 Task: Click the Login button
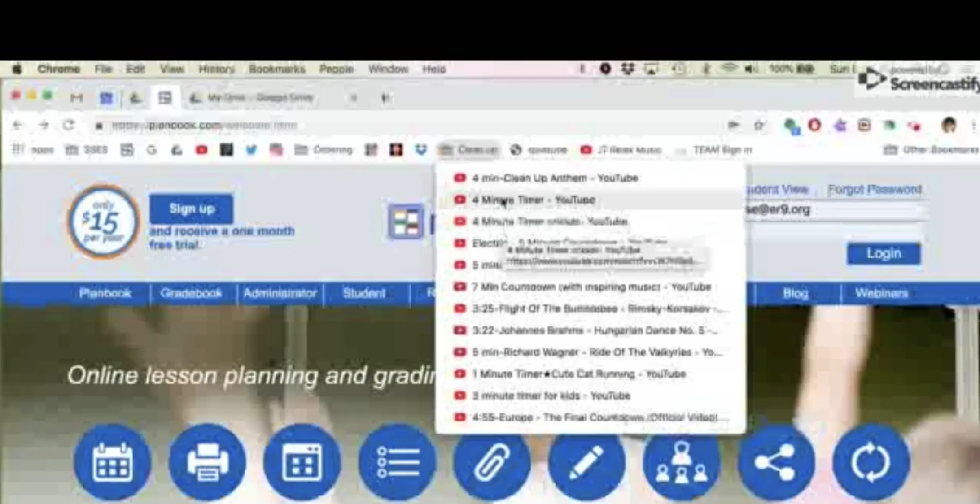click(x=884, y=254)
